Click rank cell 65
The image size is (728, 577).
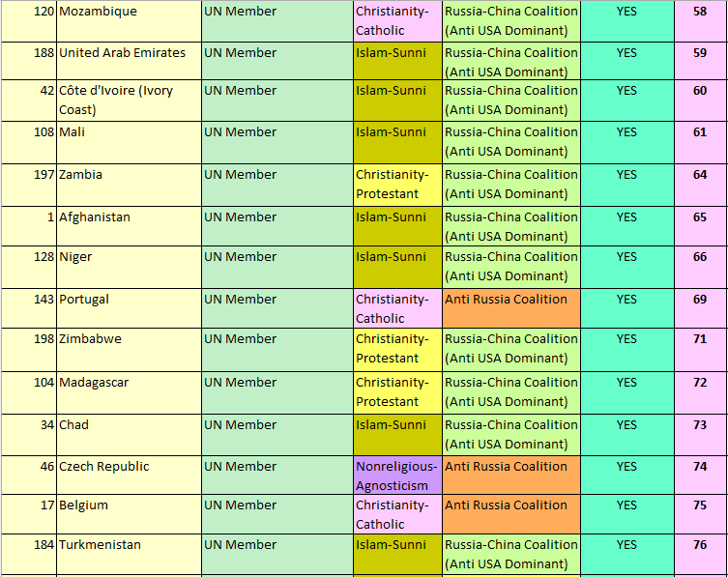tap(701, 226)
